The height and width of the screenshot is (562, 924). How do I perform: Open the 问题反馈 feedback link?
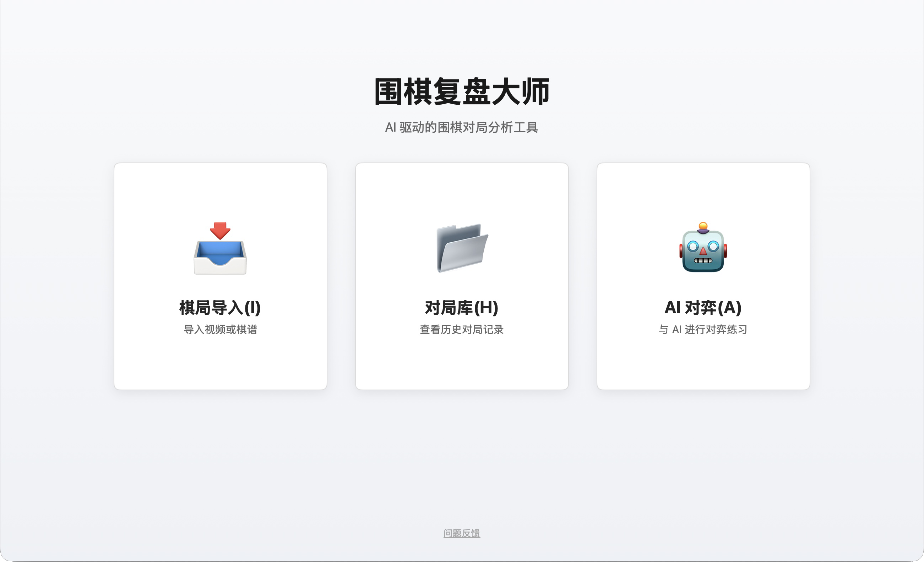[462, 533]
